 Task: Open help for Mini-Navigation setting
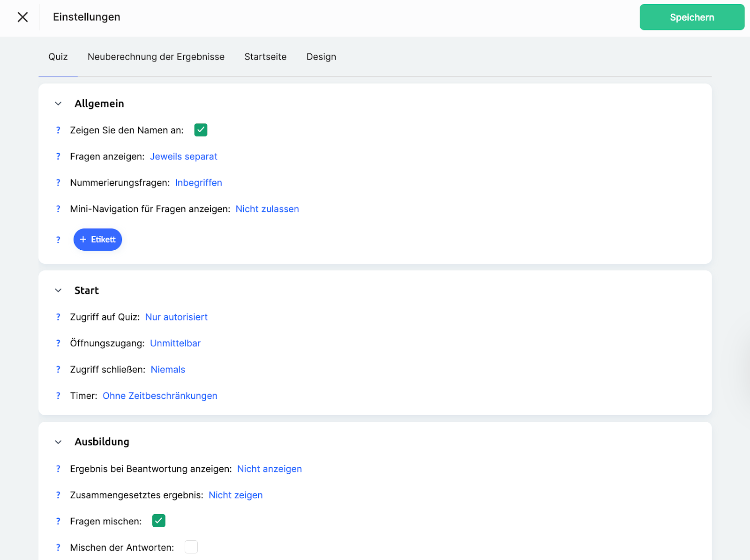pyautogui.click(x=58, y=209)
